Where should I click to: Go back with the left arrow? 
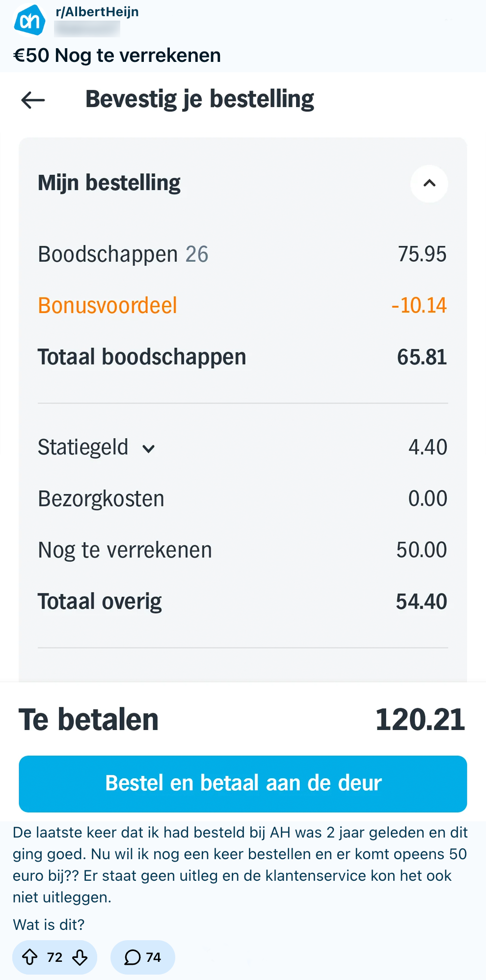(x=33, y=100)
